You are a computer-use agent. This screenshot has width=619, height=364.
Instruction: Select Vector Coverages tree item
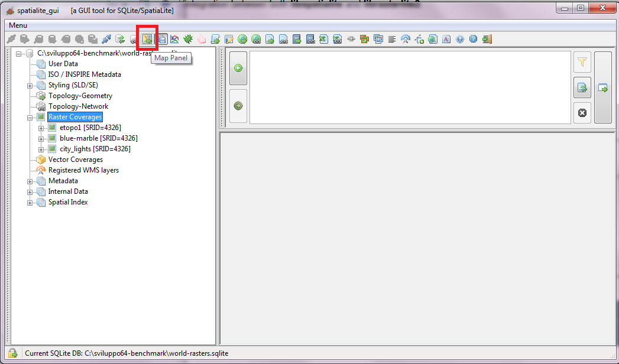[76, 160]
